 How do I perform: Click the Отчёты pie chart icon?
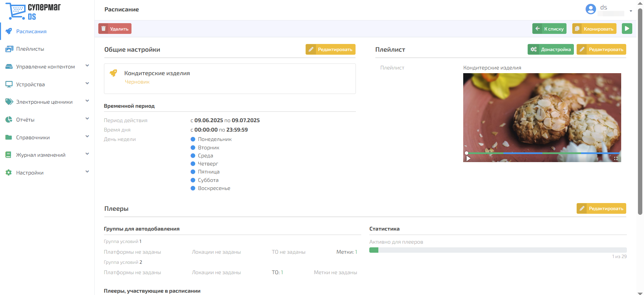9,119
